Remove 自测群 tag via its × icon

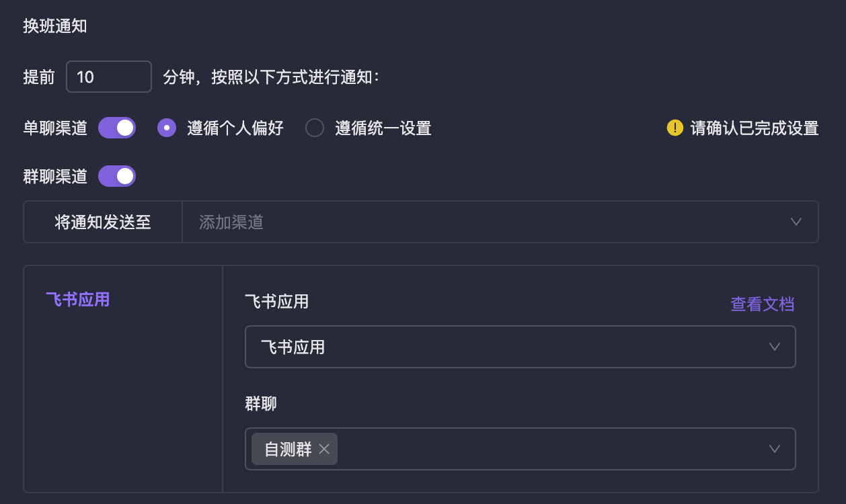[x=324, y=449]
